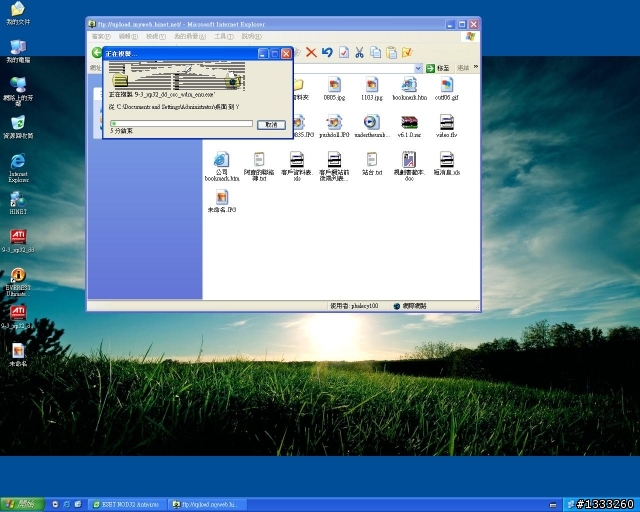This screenshot has height=512, width=640.
Task: Select the yellow folder in file list
Action: pyautogui.click(x=300, y=89)
